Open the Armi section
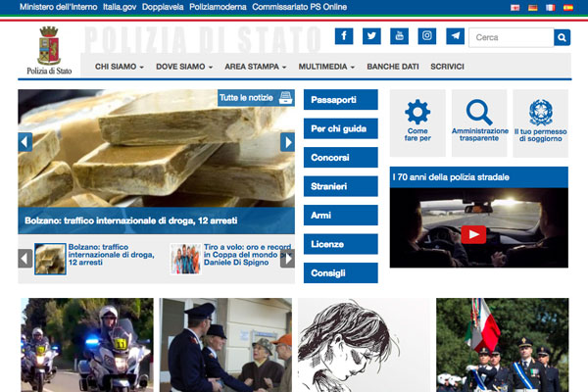Viewport: 588px width, 392px height. coord(340,216)
